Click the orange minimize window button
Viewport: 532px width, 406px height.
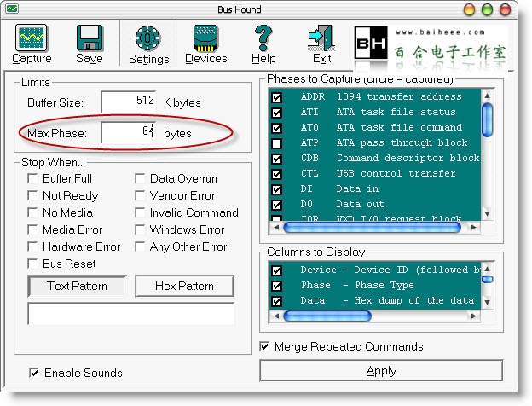(x=469, y=9)
